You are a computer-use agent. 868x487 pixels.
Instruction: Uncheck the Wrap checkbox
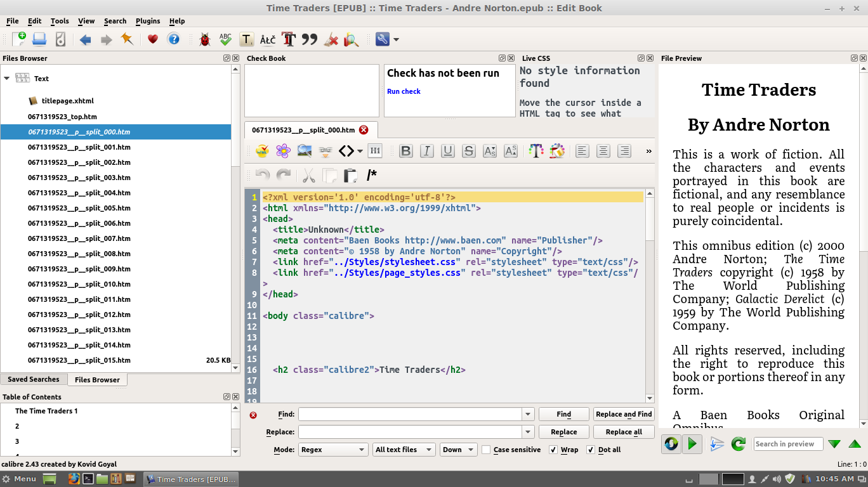[x=553, y=450]
